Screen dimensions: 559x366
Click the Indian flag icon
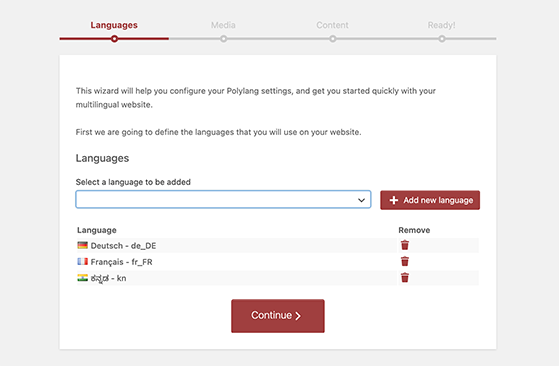point(82,278)
